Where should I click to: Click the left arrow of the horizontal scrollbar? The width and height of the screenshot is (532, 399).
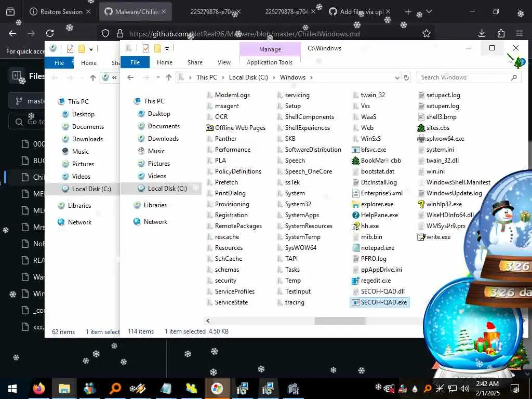pyautogui.click(x=208, y=321)
